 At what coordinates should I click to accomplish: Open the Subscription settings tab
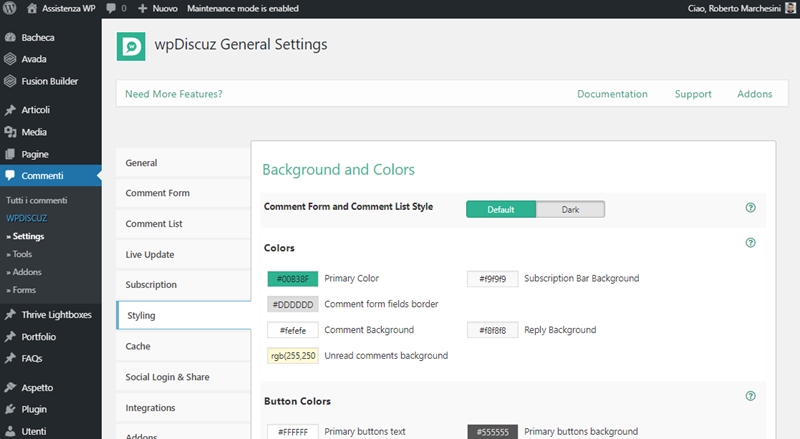click(x=183, y=285)
